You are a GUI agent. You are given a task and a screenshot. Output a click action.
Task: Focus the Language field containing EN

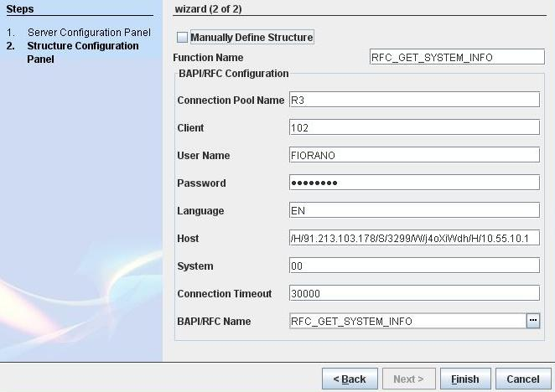coord(413,210)
